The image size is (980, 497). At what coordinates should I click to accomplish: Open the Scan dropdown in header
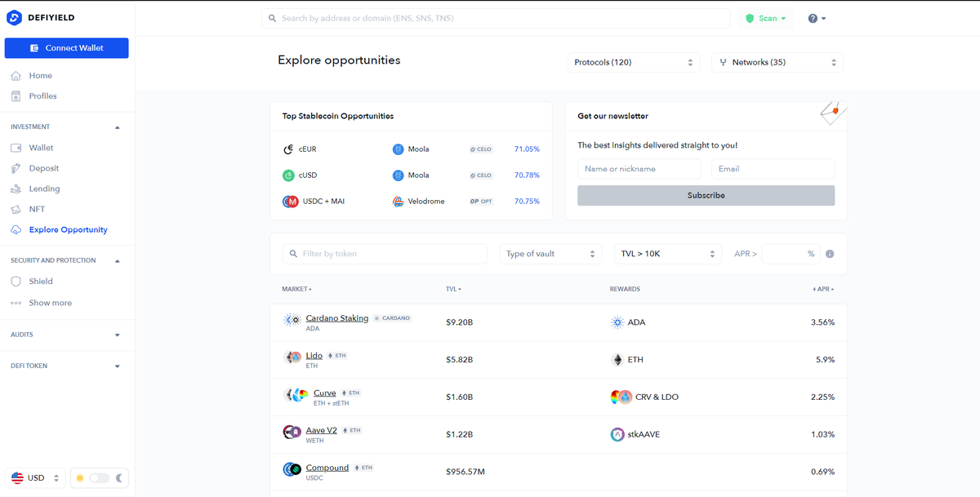click(766, 18)
